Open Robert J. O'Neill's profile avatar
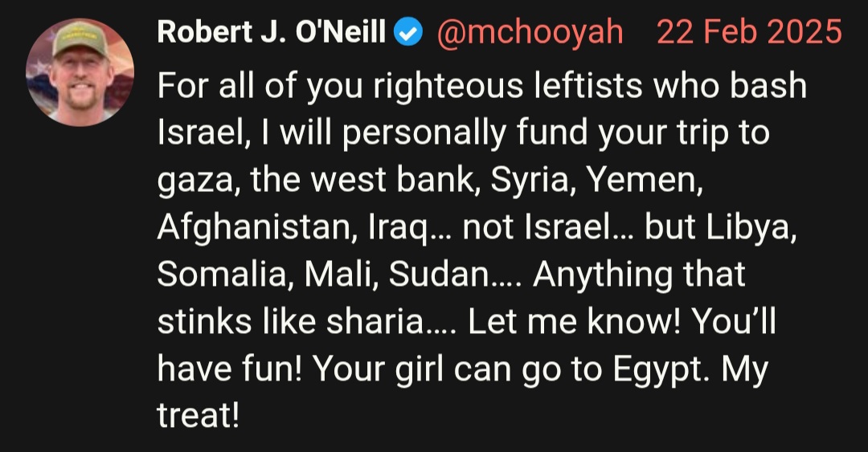868x452 pixels. click(80, 72)
